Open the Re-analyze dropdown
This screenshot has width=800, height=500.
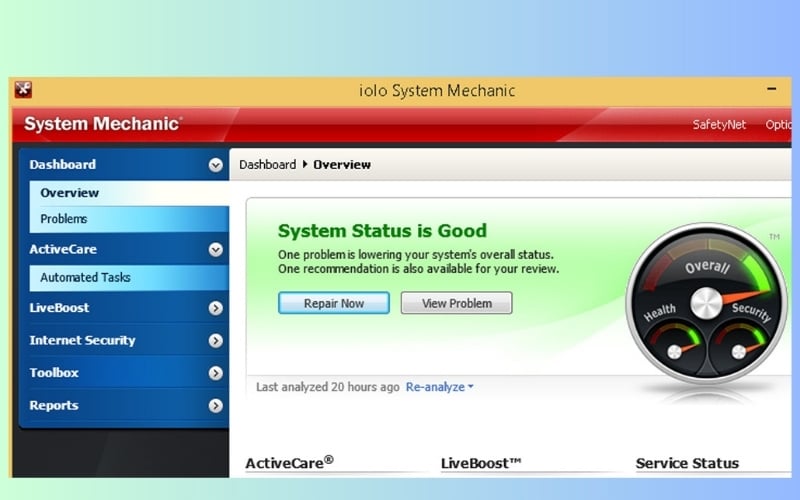click(439, 387)
